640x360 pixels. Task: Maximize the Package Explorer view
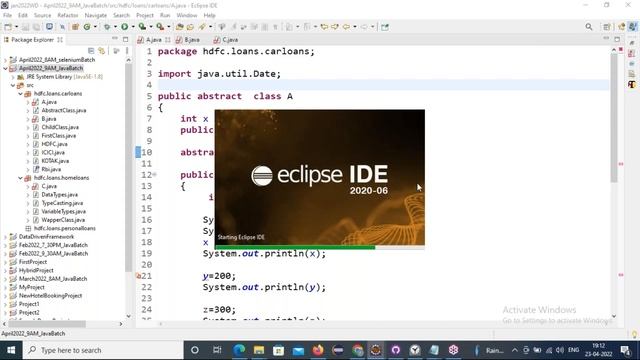pos(126,39)
